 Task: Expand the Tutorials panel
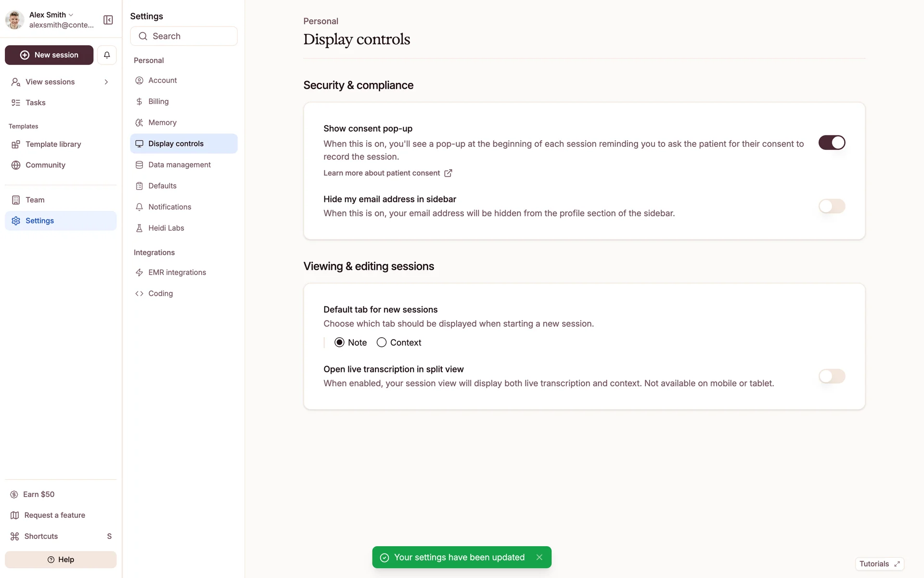879,564
